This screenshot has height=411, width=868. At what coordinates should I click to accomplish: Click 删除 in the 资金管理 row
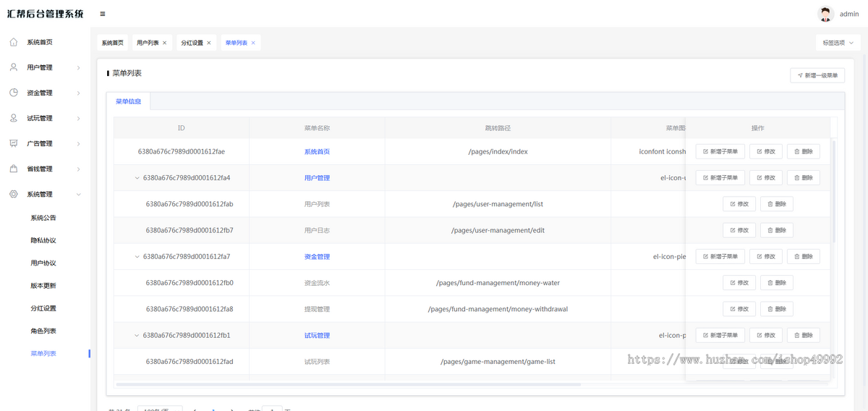[804, 256]
